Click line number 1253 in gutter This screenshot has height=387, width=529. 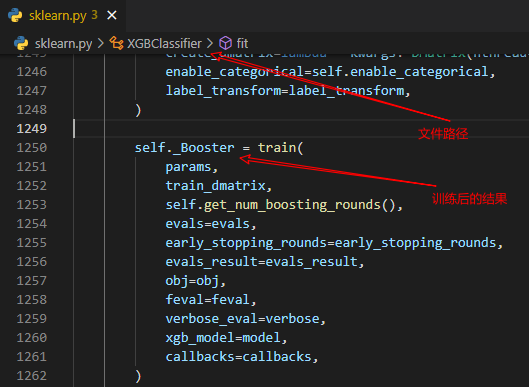click(32, 204)
